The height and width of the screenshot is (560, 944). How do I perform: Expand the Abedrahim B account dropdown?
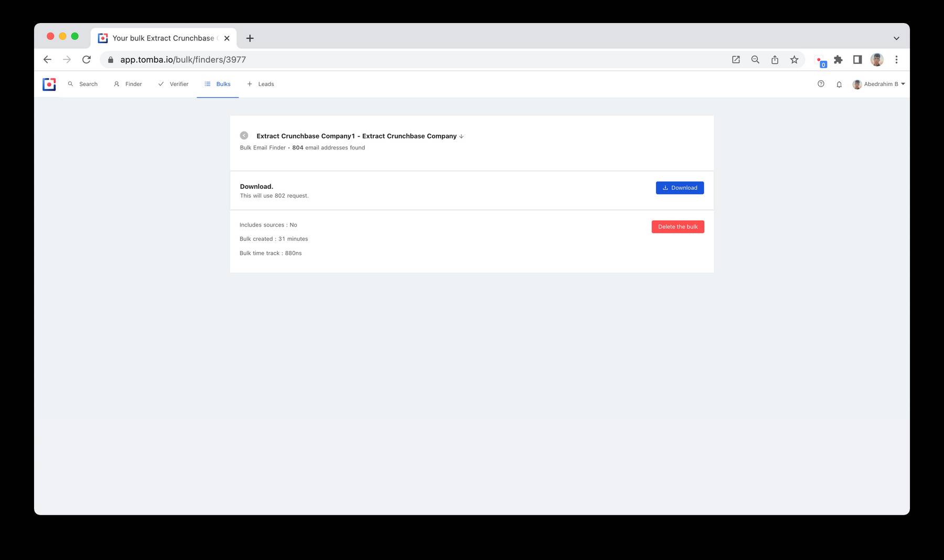point(879,84)
